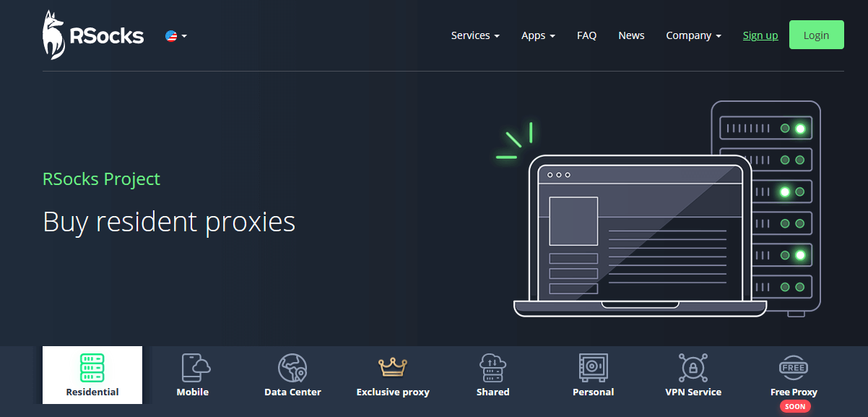868x417 pixels.
Task: Select the Shared cloud server icon
Action: (x=492, y=368)
